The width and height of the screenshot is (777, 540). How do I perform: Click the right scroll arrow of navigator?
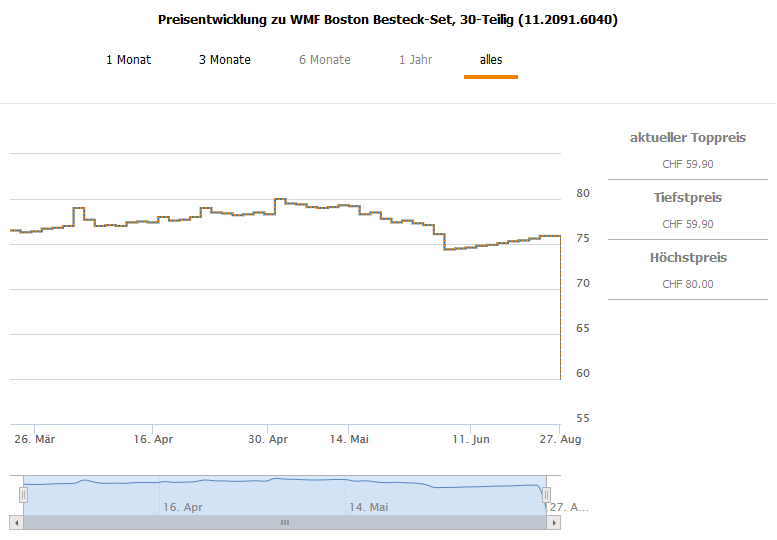click(555, 523)
